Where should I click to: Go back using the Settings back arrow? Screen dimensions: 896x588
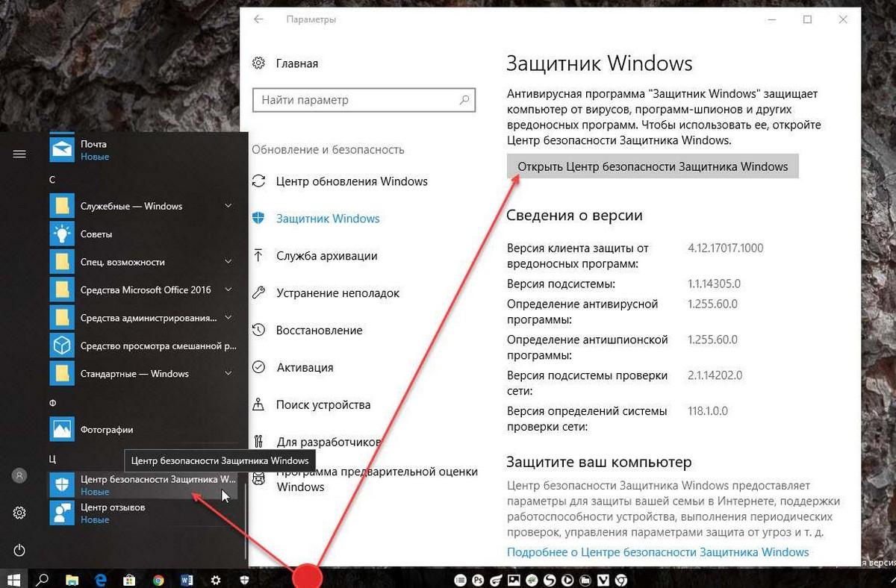[x=258, y=19]
